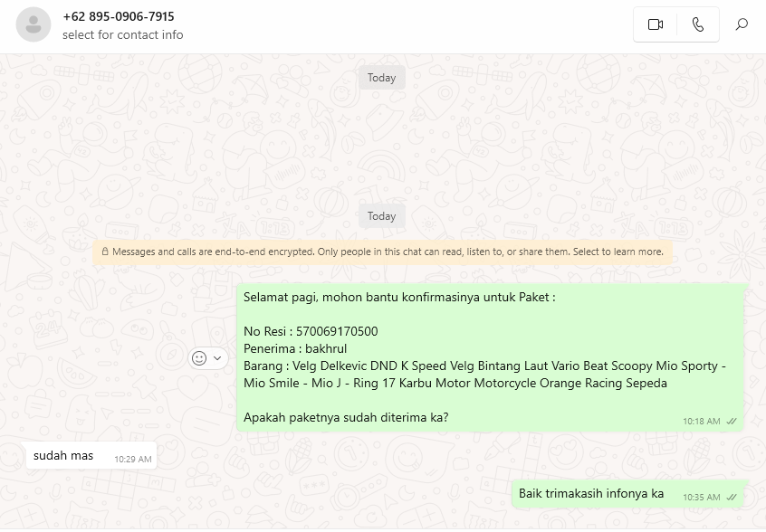Start a voice call
The height and width of the screenshot is (532, 766).
click(698, 24)
